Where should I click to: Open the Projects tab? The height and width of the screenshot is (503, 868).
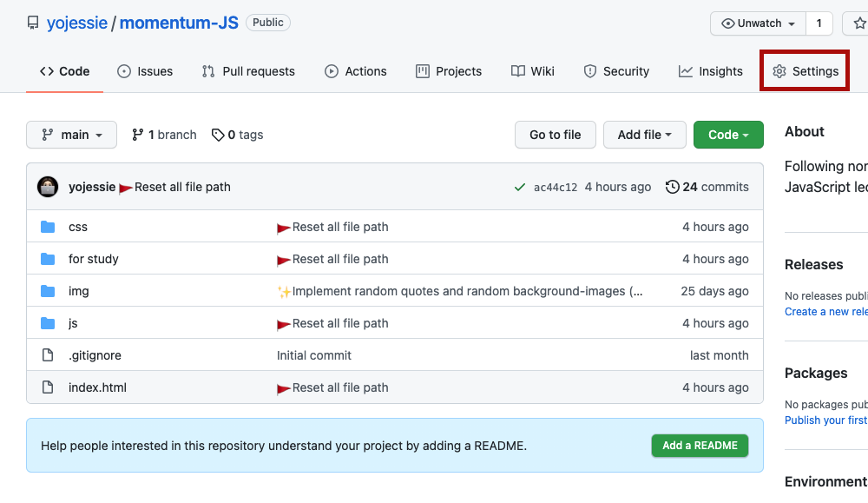point(449,71)
